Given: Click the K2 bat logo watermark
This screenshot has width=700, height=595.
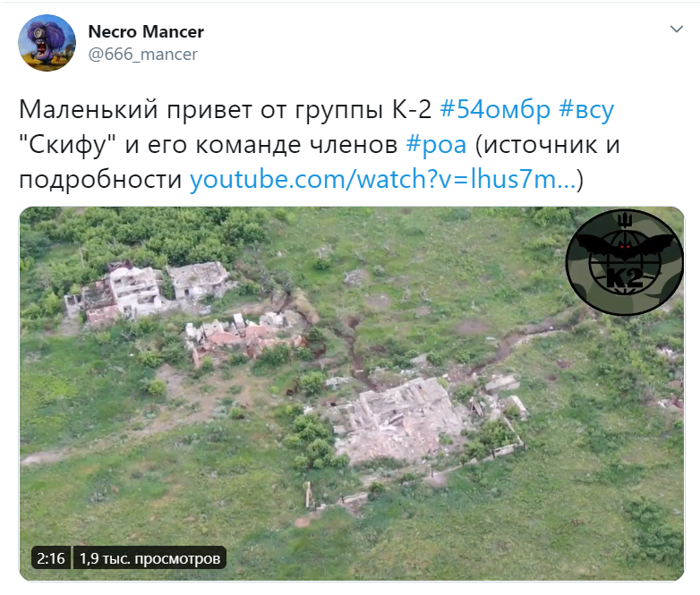Looking at the screenshot, I should pos(625,261).
